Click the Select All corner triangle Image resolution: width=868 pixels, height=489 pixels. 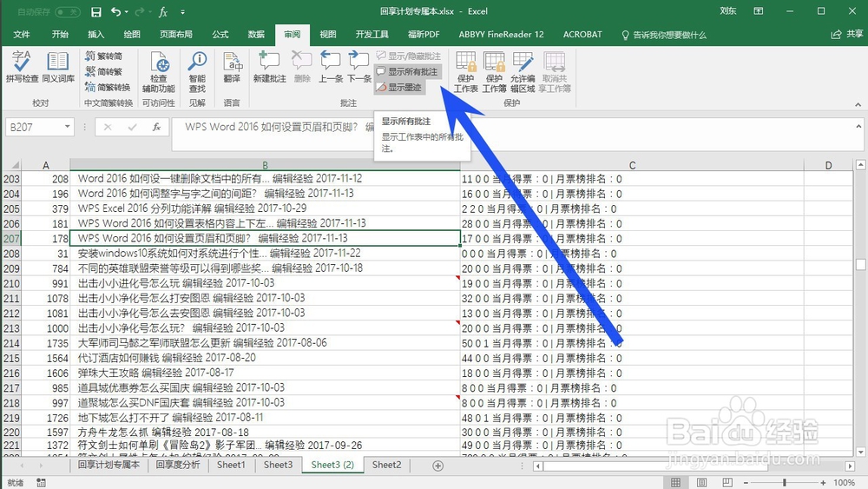point(15,164)
